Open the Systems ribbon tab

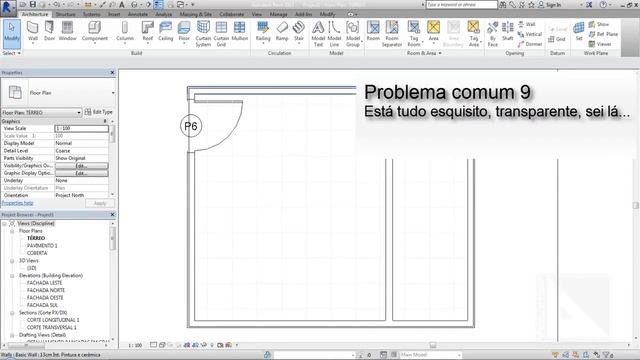[x=91, y=14]
